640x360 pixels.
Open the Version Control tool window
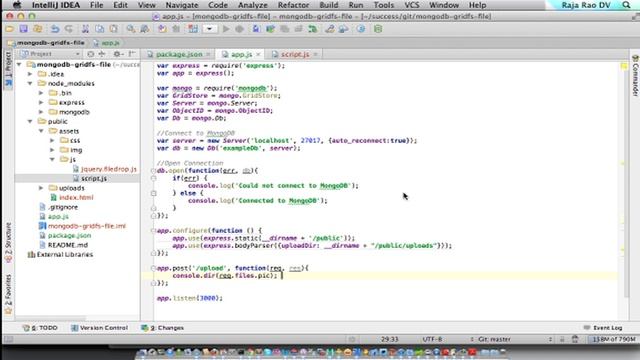tap(99, 328)
